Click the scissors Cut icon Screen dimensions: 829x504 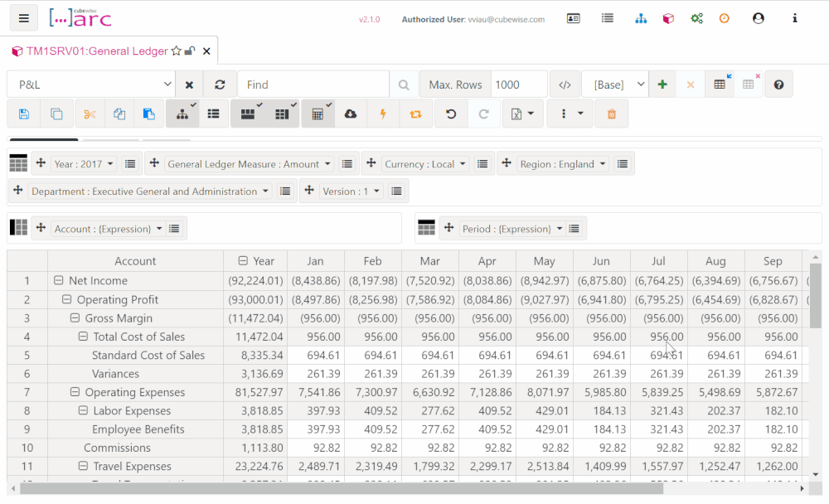pyautogui.click(x=90, y=114)
